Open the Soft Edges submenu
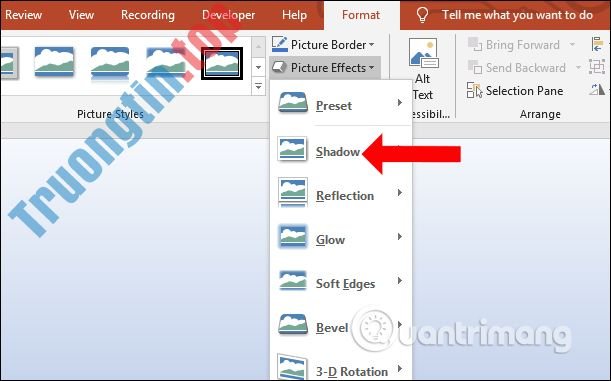The width and height of the screenshot is (611, 381). pyautogui.click(x=341, y=282)
